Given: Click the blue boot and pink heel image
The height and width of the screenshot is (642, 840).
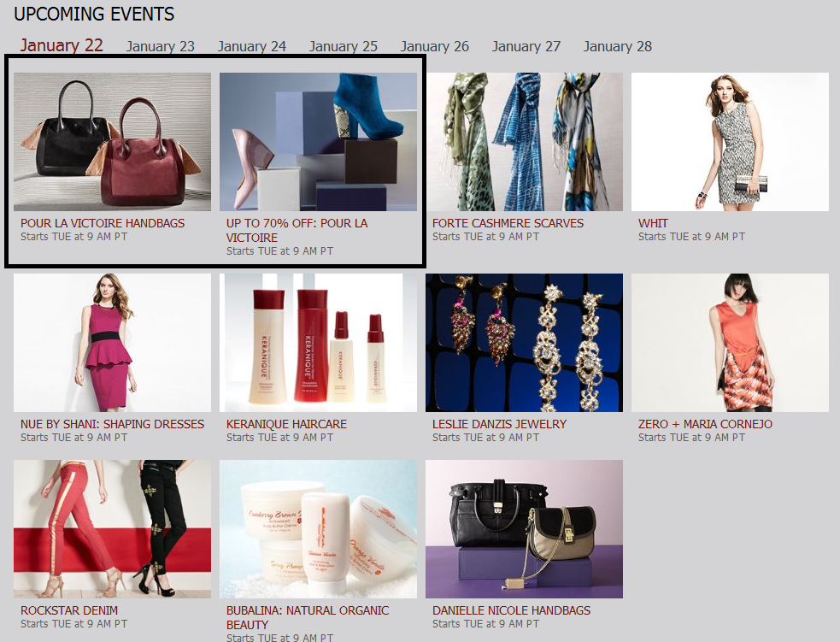Looking at the screenshot, I should (x=318, y=141).
